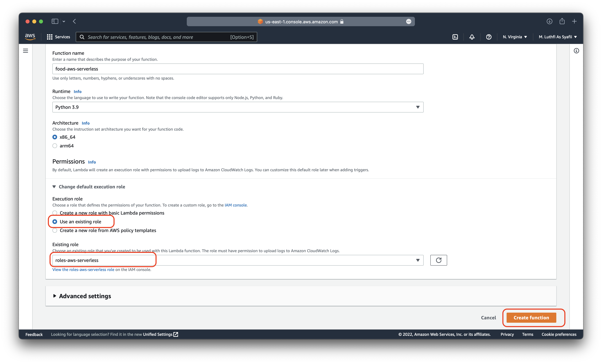Expand Advanced settings section
The image size is (602, 364).
82,296
